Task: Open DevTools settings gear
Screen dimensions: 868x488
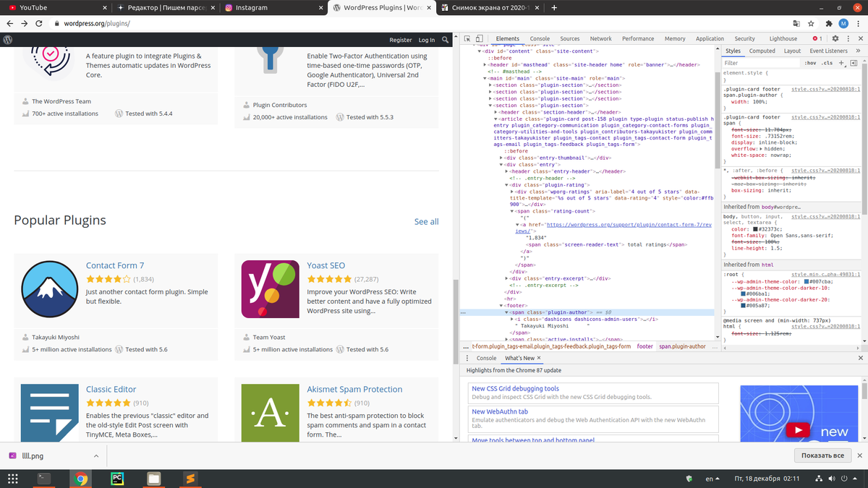Action: 835,38
